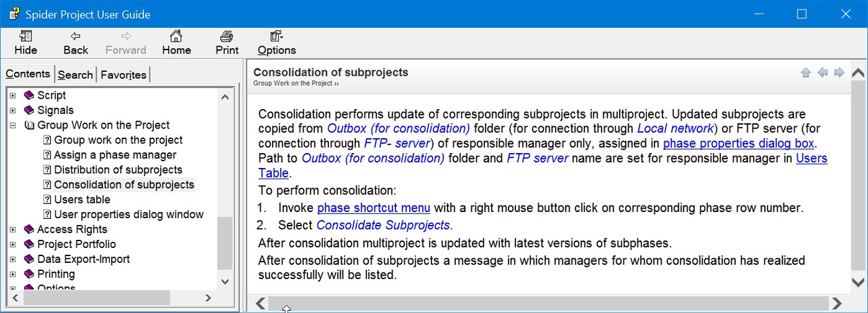Click the content horizontal scrollbar right arrow
This screenshot has height=313, width=868.
[x=837, y=304]
